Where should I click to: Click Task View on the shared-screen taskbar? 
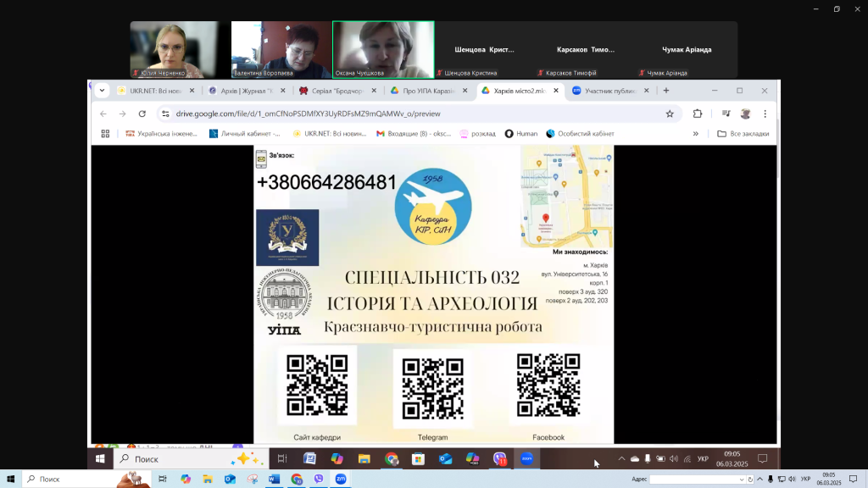tap(282, 458)
